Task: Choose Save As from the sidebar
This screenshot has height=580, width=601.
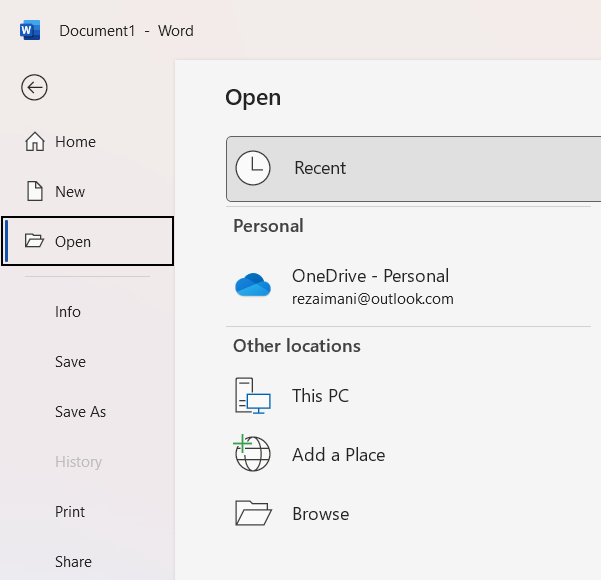Action: click(x=80, y=412)
